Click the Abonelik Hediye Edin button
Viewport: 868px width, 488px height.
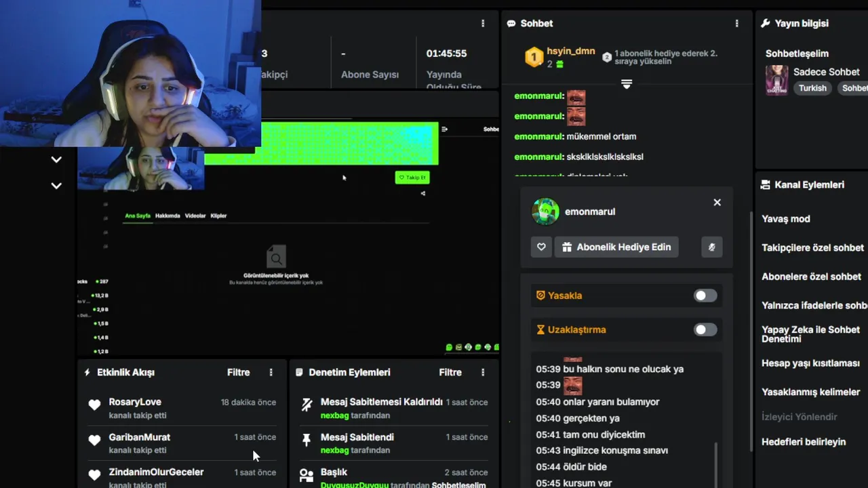point(617,247)
